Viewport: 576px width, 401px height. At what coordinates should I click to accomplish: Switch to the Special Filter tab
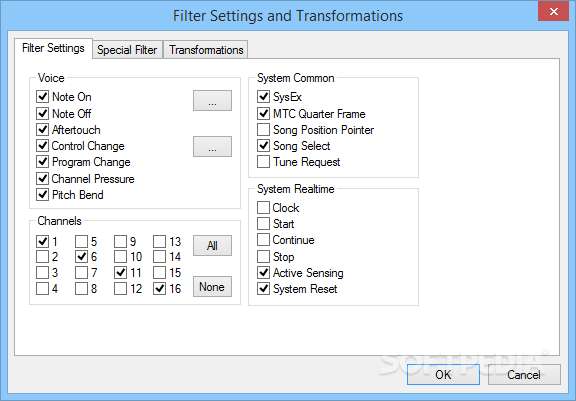click(x=127, y=50)
